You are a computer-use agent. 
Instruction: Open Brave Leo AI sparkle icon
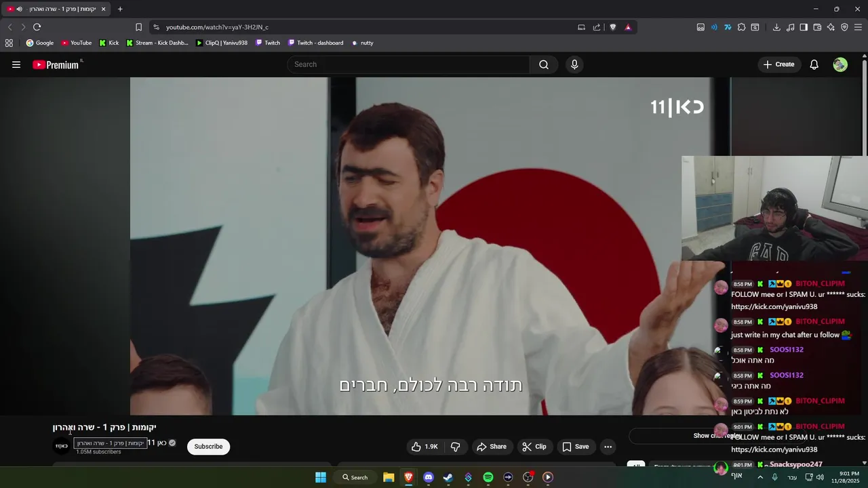(831, 27)
